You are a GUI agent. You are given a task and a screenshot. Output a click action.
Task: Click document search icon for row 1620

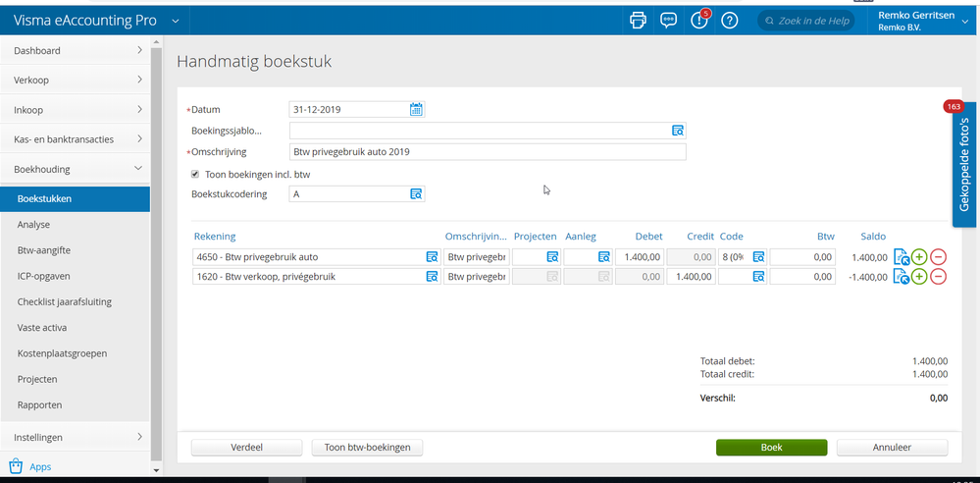(902, 276)
